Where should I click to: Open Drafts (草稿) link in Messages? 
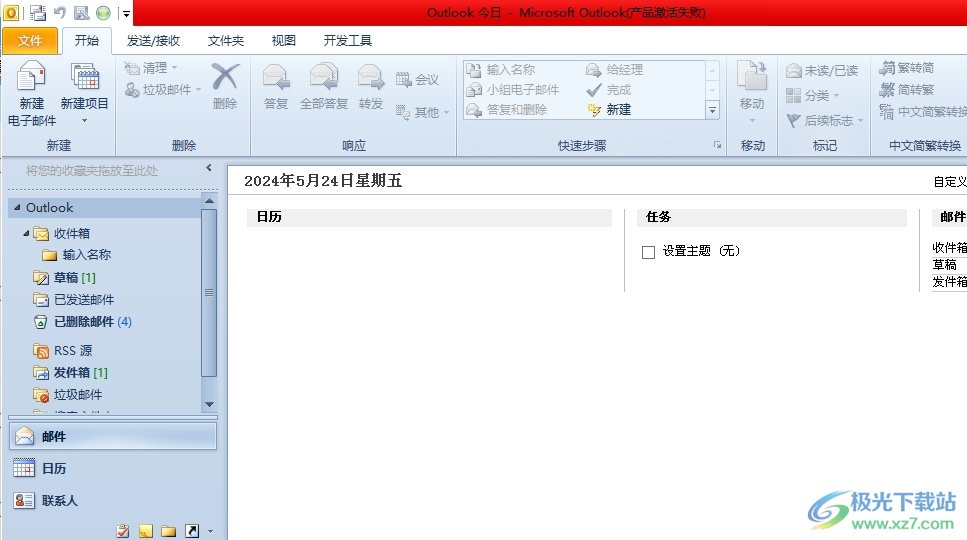point(944,264)
